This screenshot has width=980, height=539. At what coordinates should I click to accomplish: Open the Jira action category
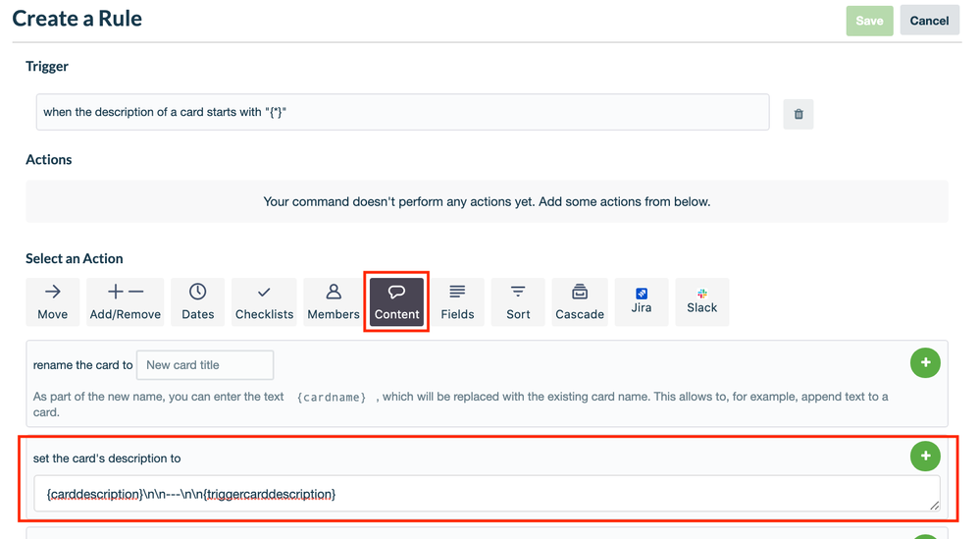[x=642, y=302]
